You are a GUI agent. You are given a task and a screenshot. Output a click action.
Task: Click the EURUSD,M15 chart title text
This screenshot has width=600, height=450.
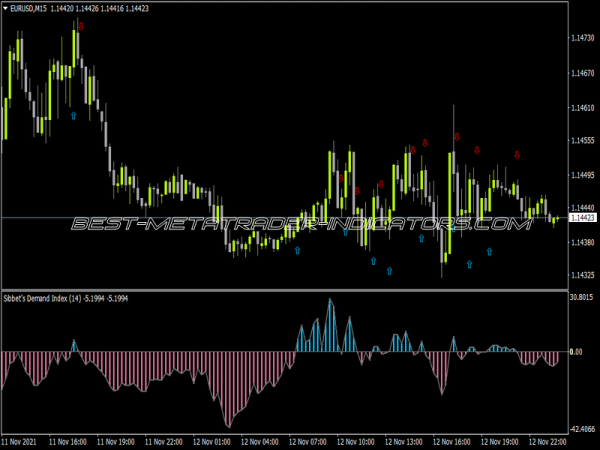click(x=29, y=8)
